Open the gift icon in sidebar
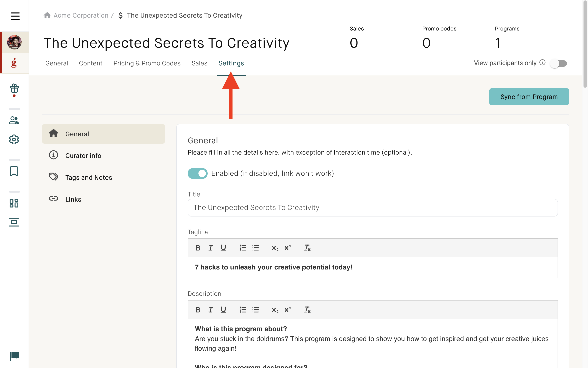588x368 pixels. coord(14,89)
